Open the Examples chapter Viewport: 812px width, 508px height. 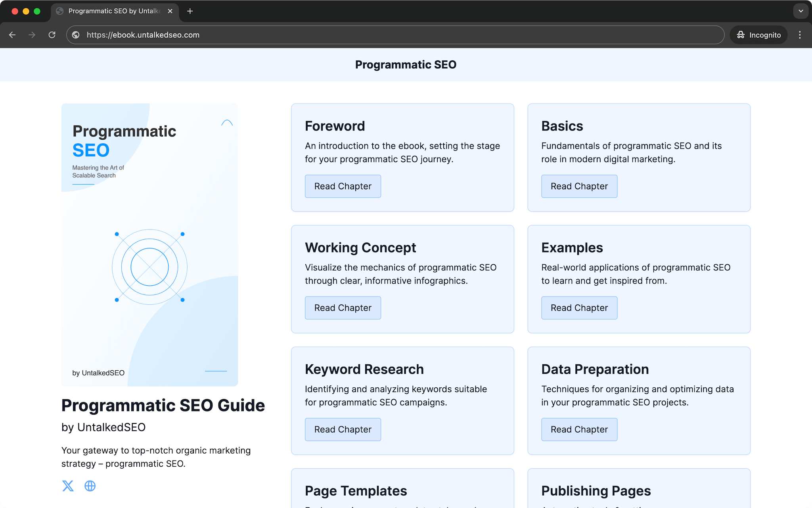coord(579,308)
